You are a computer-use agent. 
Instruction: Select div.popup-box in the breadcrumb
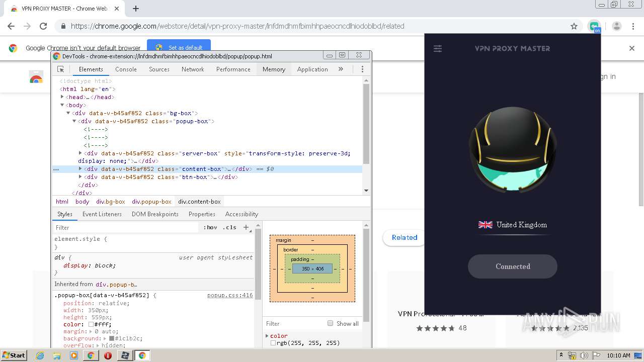click(151, 202)
